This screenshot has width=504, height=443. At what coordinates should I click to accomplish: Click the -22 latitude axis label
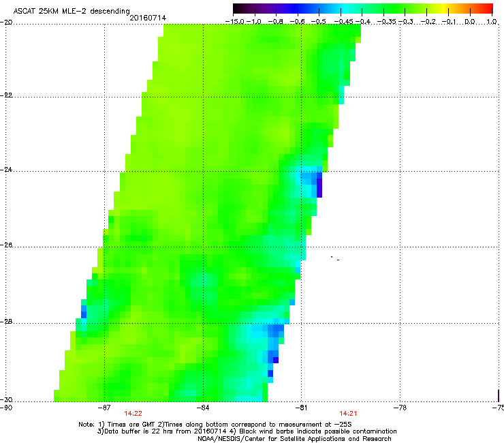click(6, 95)
